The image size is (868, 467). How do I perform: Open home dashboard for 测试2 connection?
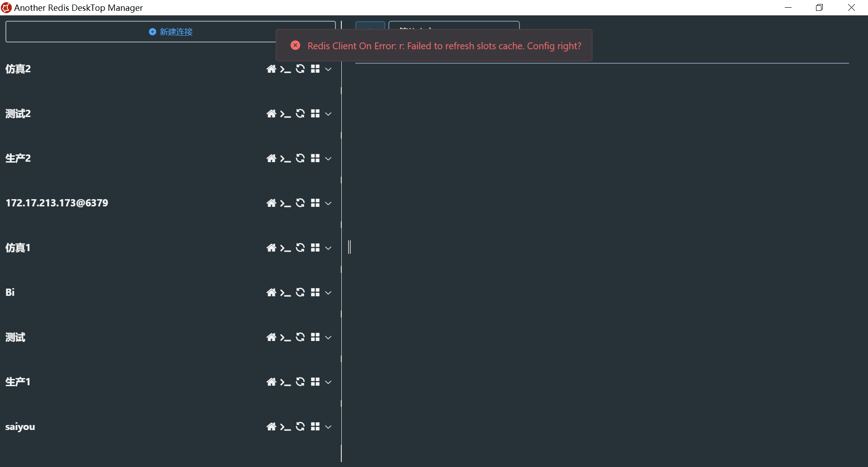pyautogui.click(x=271, y=113)
